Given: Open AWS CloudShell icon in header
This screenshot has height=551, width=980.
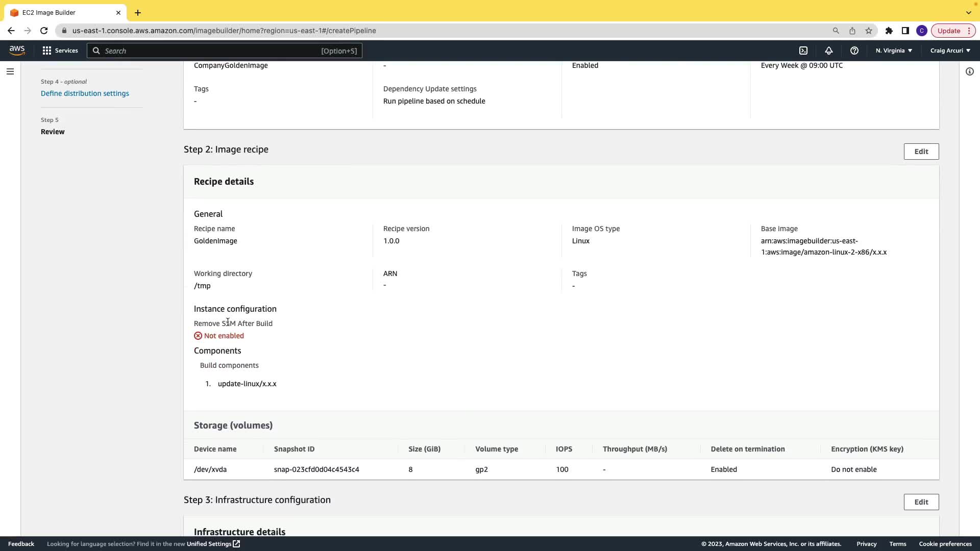Looking at the screenshot, I should coord(803,51).
